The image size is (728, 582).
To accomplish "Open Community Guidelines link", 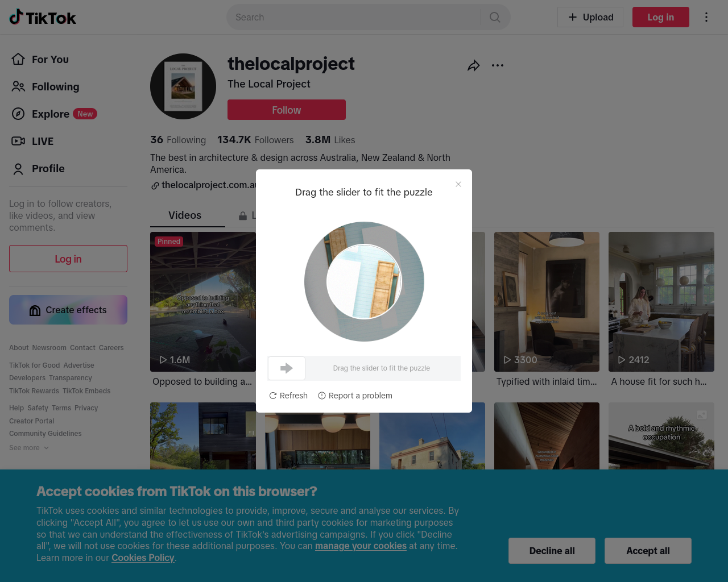I will (x=45, y=434).
